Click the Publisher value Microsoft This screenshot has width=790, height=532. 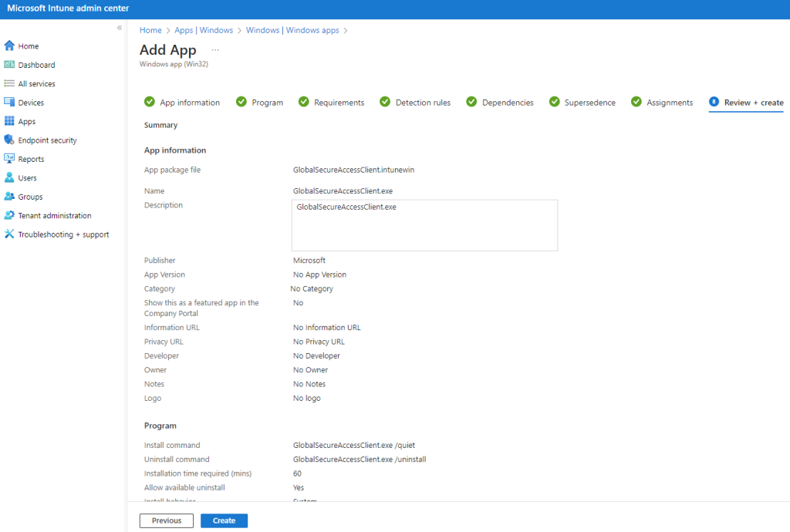pyautogui.click(x=309, y=260)
